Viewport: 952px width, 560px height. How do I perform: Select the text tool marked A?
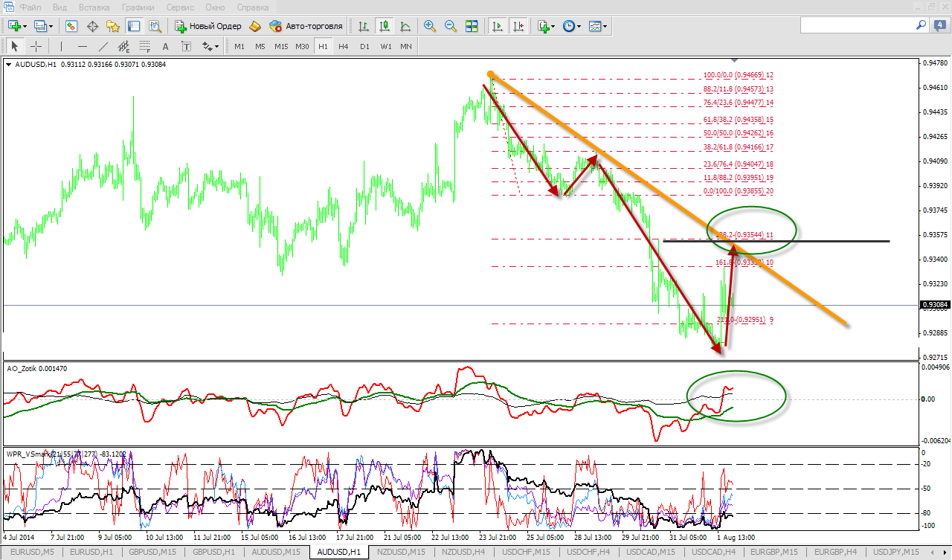(165, 46)
